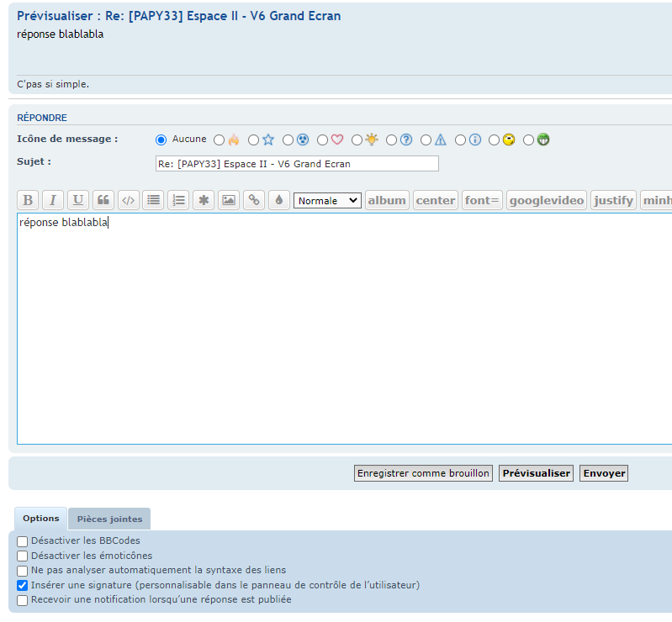Click the underline formatting icon
Screen dimensions: 672x622
(x=78, y=200)
